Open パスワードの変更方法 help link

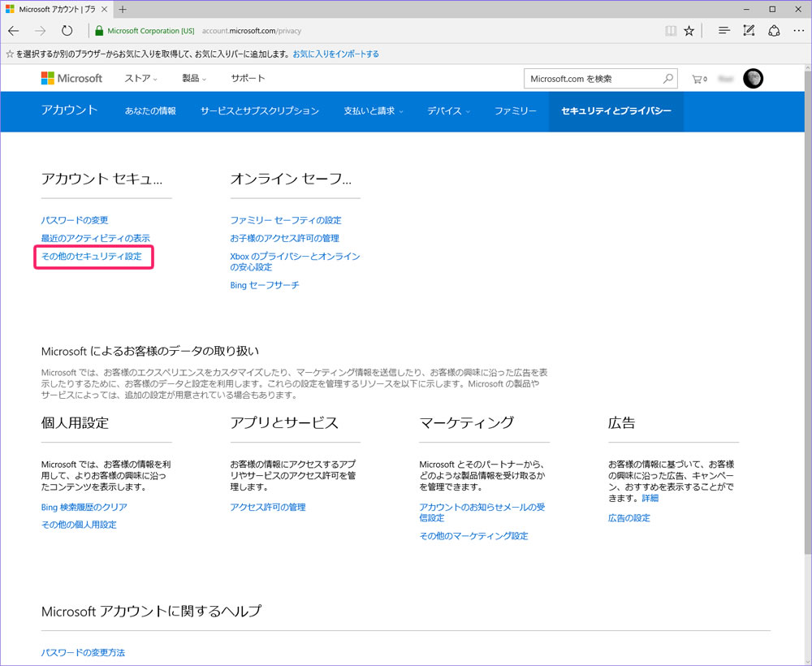click(83, 652)
